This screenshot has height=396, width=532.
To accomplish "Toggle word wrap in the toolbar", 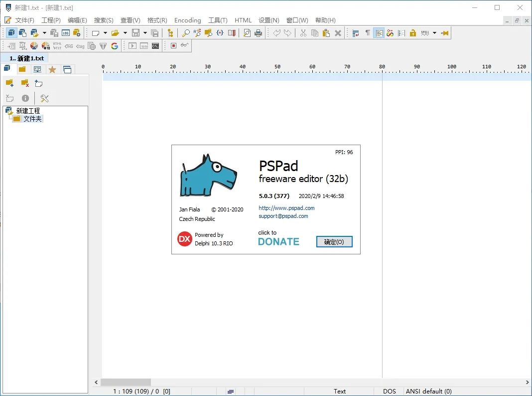I will pyautogui.click(x=355, y=32).
